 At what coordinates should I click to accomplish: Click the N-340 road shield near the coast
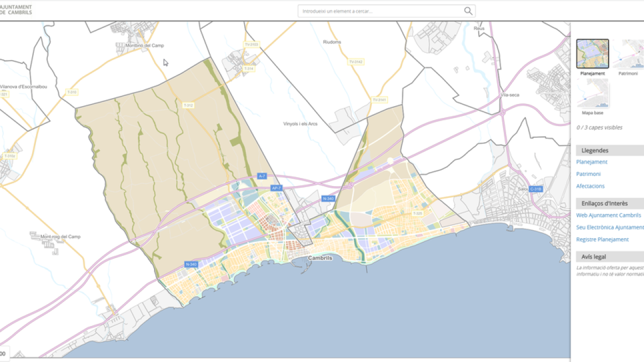pos(191,263)
